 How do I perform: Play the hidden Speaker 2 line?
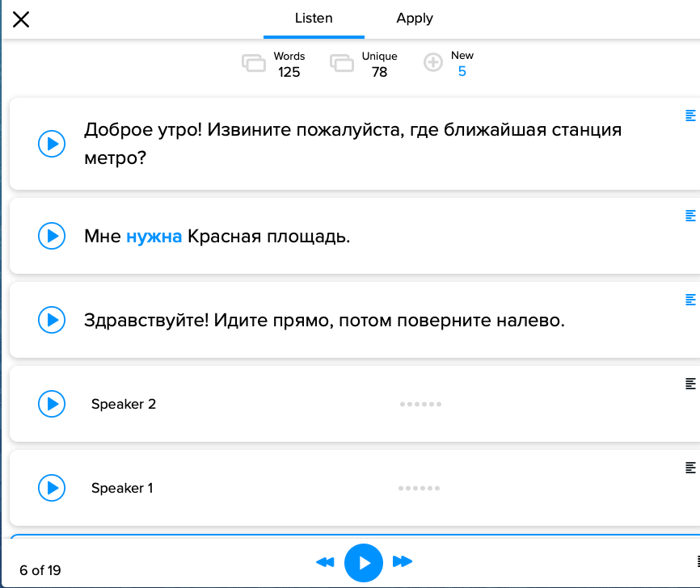click(x=52, y=403)
